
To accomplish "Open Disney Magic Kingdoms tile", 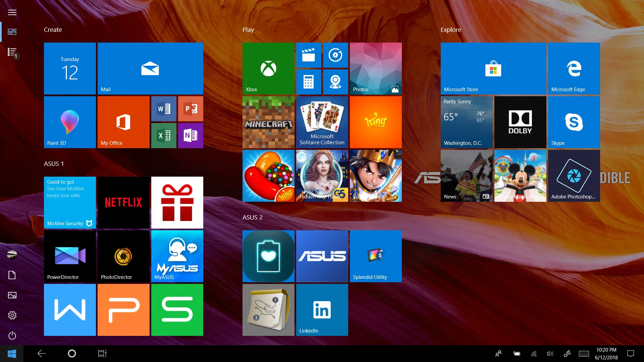I will click(520, 176).
